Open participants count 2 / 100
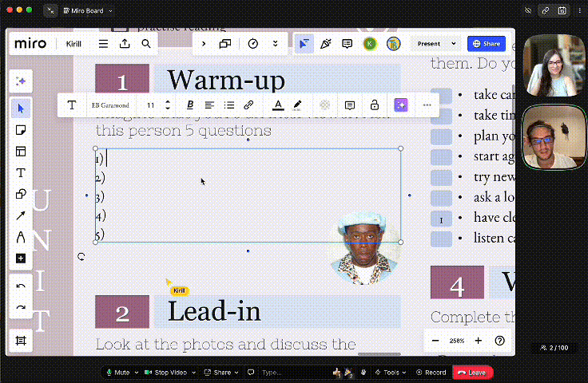588x383 pixels. tap(554, 348)
